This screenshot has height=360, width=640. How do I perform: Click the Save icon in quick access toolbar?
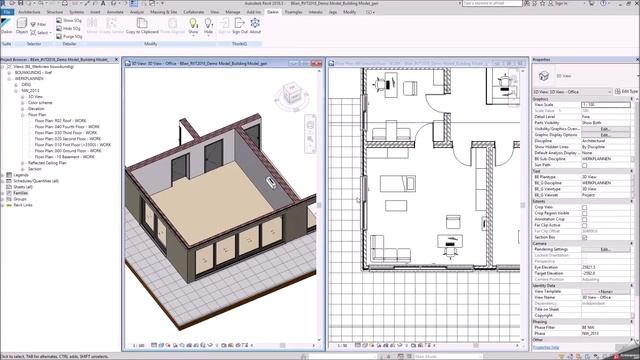[20, 3]
